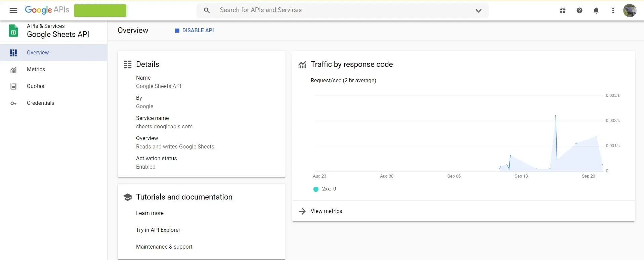Go to Metrics in the sidebar
Viewport: 644px width, 260px height.
[x=53, y=70]
